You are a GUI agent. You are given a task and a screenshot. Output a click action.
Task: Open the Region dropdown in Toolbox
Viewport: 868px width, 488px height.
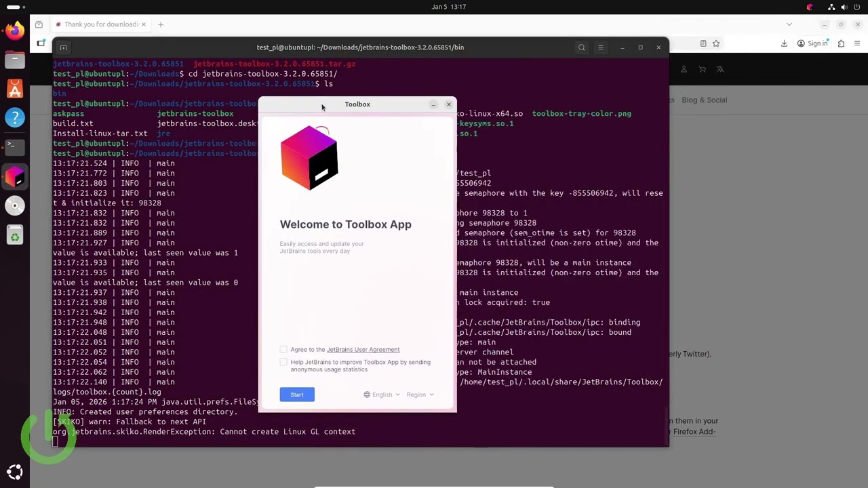(420, 394)
